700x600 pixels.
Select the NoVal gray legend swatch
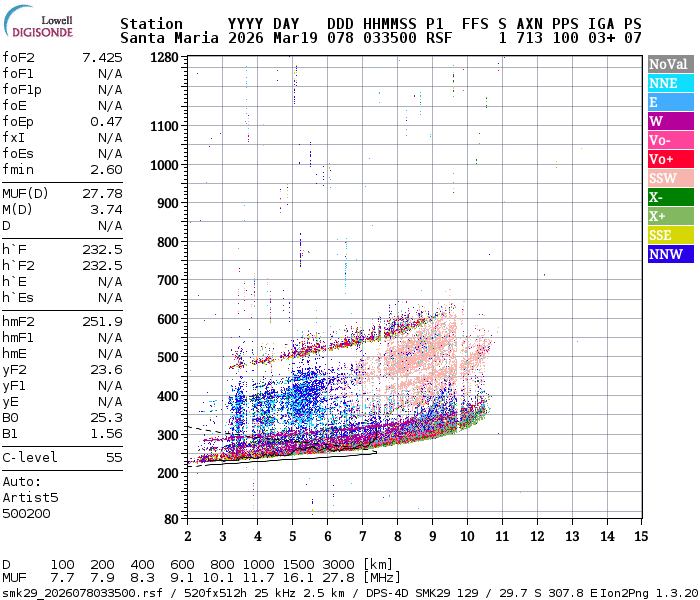pyautogui.click(x=670, y=65)
